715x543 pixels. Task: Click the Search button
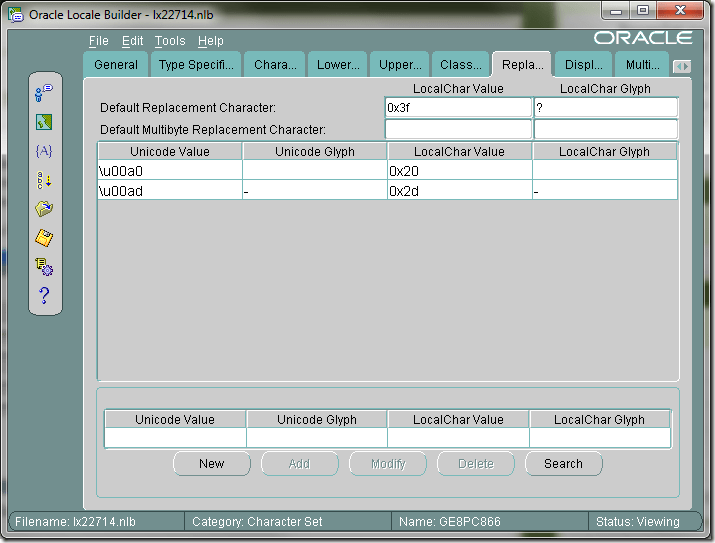[564, 464]
